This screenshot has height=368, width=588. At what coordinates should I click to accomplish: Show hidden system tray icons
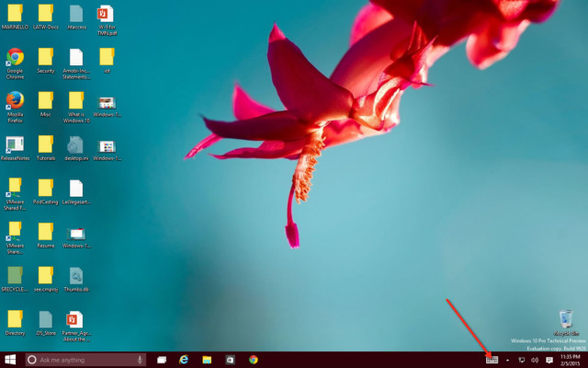pyautogui.click(x=507, y=360)
